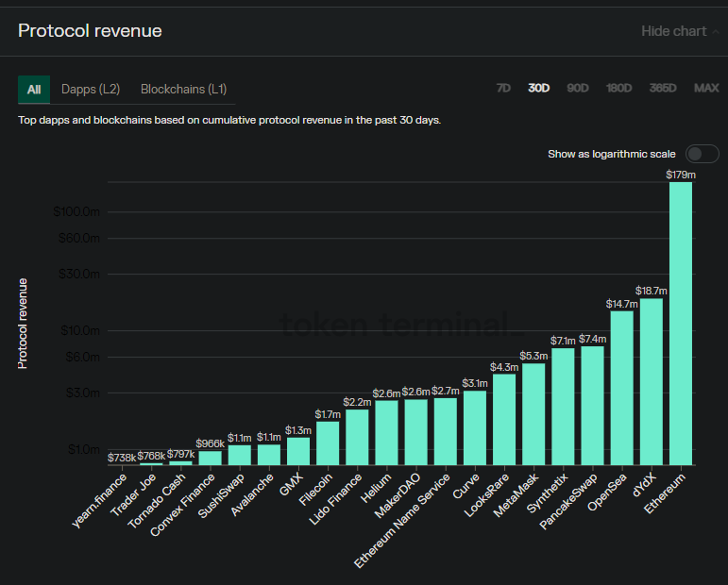The height and width of the screenshot is (585, 728).
Task: Click the Avalanche bar
Action: 269,455
